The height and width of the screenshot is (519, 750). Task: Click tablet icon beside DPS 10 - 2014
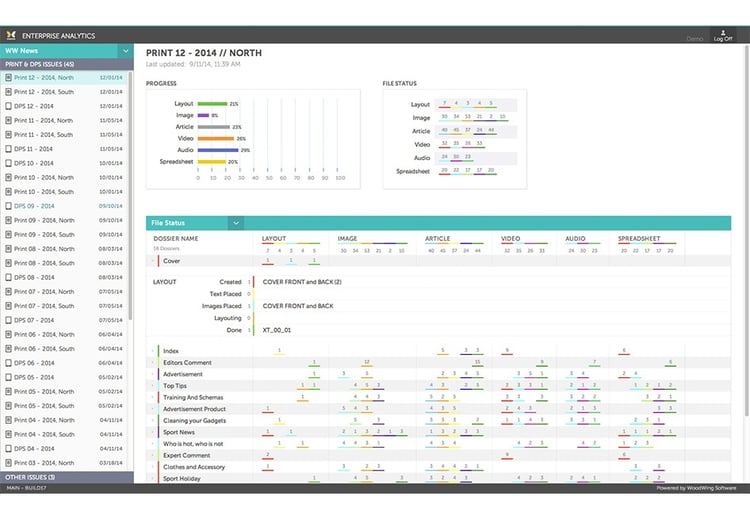(x=9, y=162)
